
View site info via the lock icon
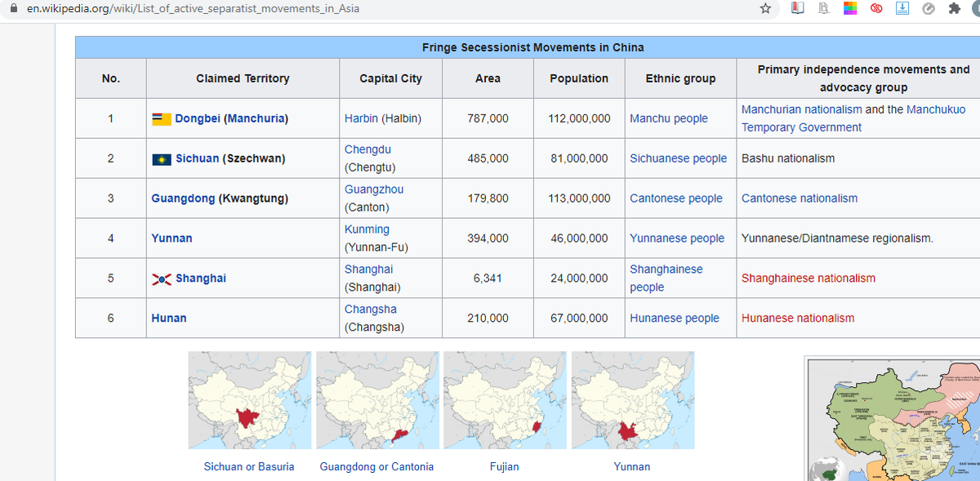click(13, 9)
